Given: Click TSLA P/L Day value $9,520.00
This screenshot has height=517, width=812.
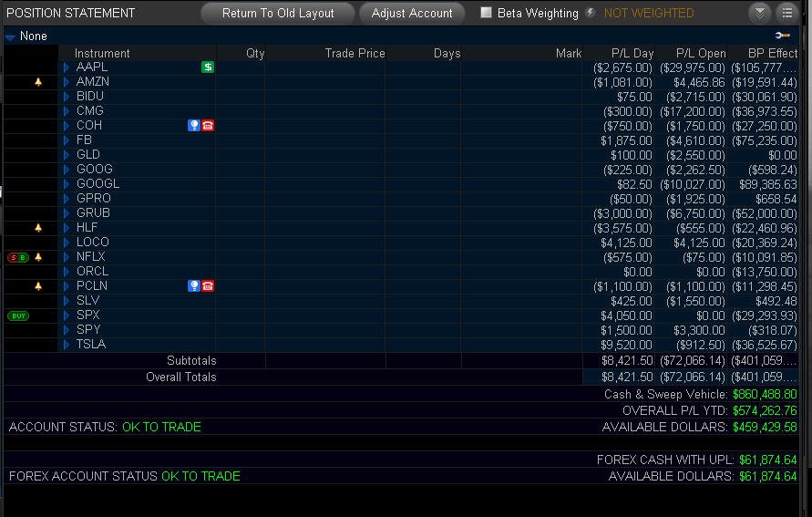Looking at the screenshot, I should (x=626, y=345).
